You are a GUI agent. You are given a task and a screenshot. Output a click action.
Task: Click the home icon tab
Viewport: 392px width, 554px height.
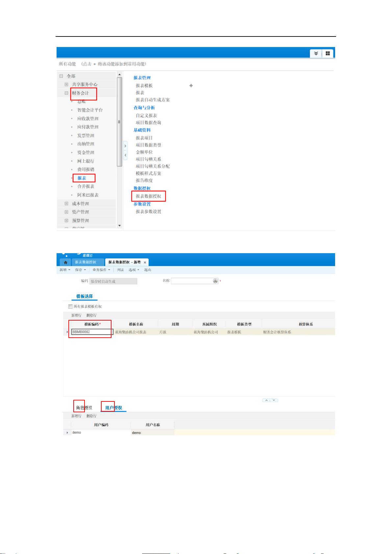click(65, 262)
